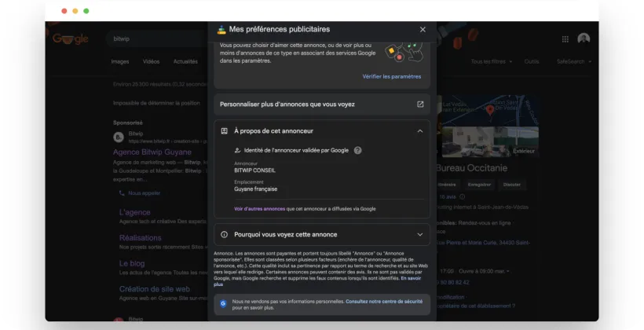Open help icon next to Identité validée par Google

(x=357, y=150)
